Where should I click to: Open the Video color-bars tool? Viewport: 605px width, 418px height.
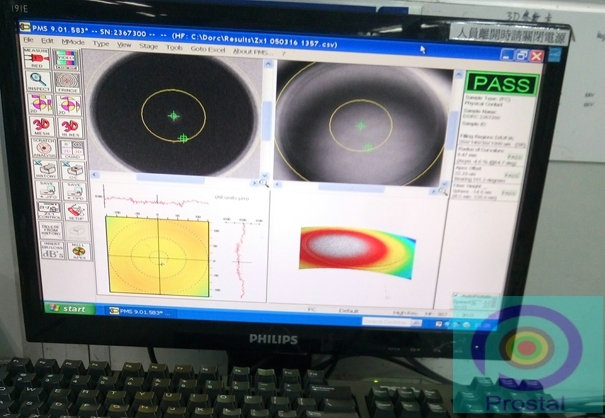[x=66, y=60]
